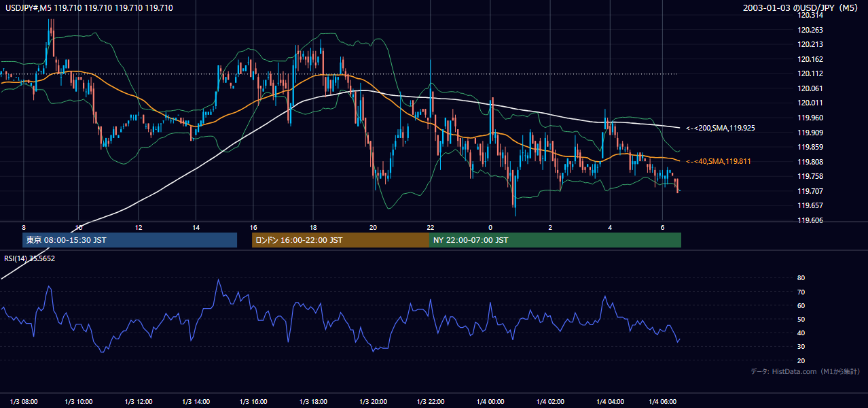Click the Tokyo 08:00-15:30 JST session bar
The image size is (868, 408).
coord(130,240)
